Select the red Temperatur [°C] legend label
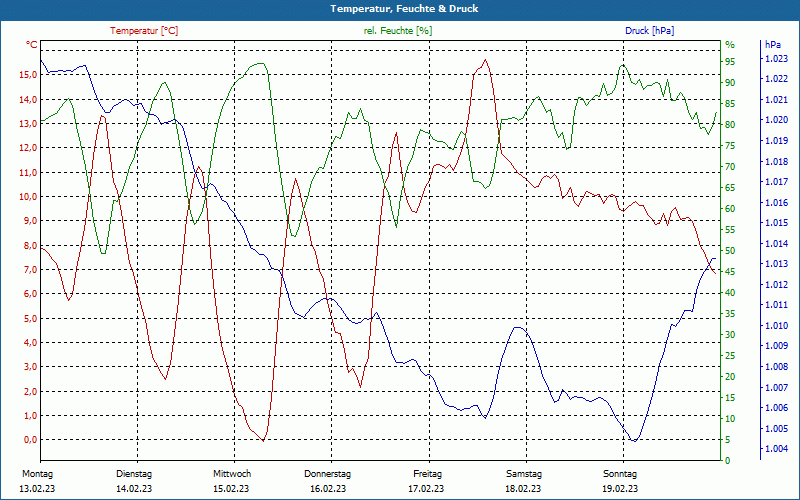800x500 pixels. coord(144,31)
